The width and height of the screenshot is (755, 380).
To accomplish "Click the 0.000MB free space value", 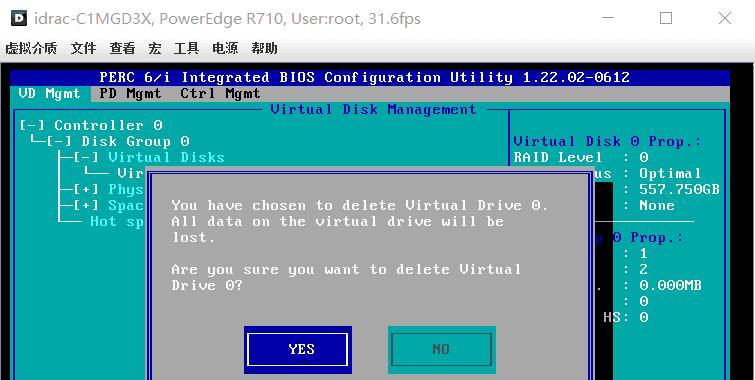I will pos(670,285).
